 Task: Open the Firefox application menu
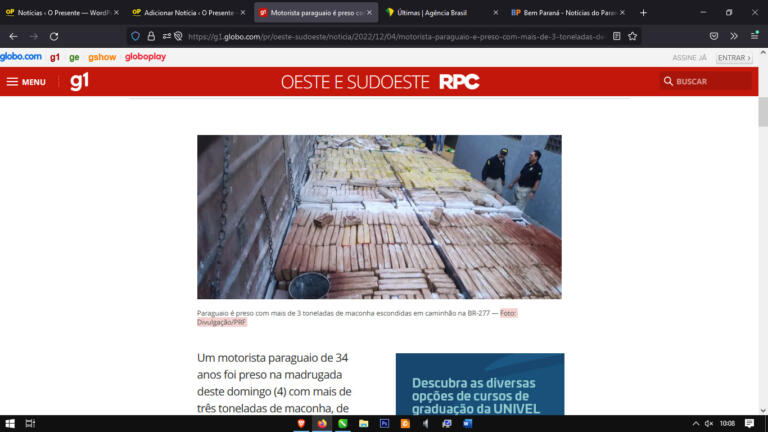[x=754, y=36]
